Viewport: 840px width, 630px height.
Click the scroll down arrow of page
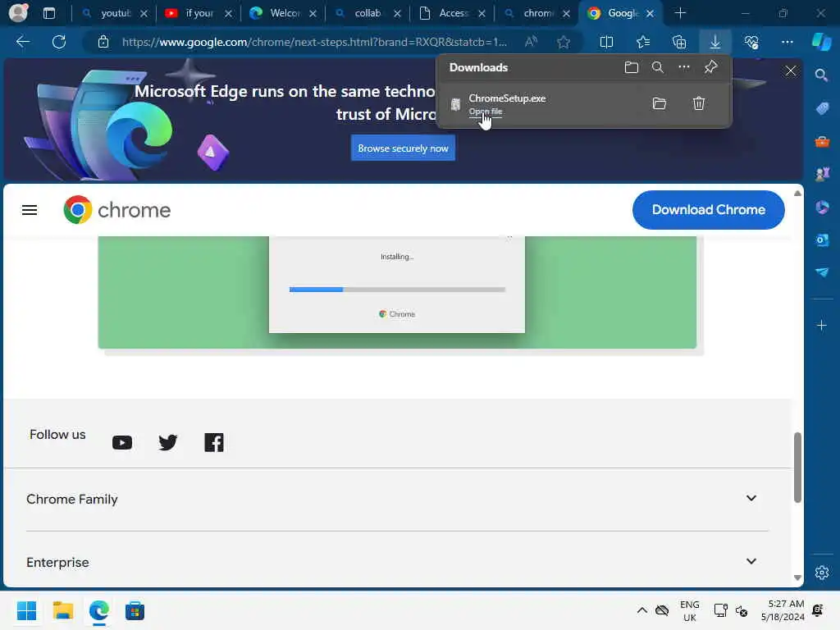(x=797, y=577)
